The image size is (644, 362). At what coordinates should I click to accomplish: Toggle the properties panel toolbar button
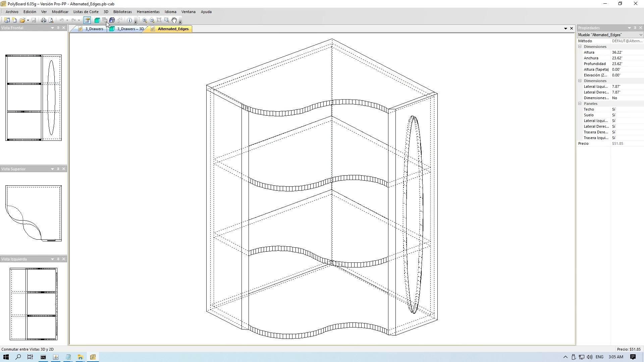87,20
